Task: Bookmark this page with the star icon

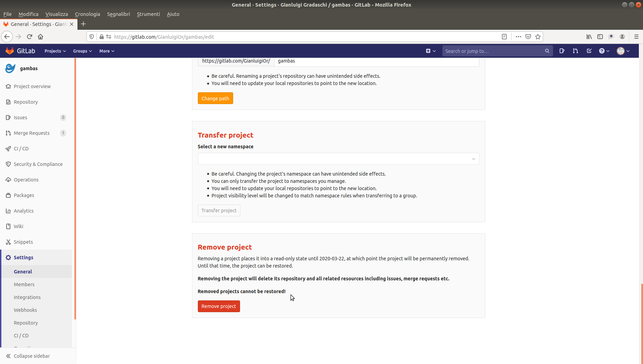Action: pos(538,37)
